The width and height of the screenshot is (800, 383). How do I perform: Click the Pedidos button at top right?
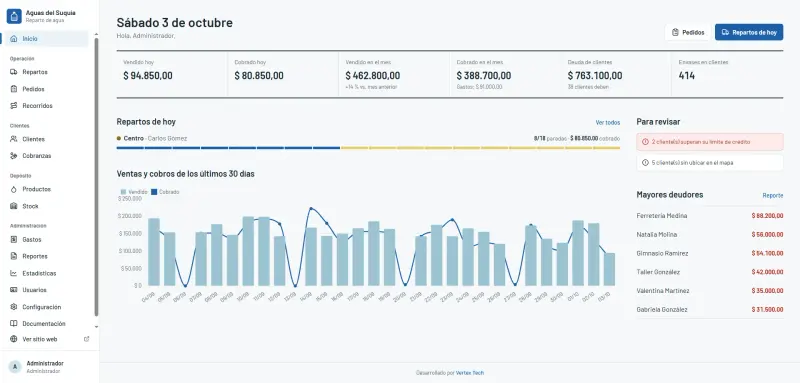[x=688, y=32]
